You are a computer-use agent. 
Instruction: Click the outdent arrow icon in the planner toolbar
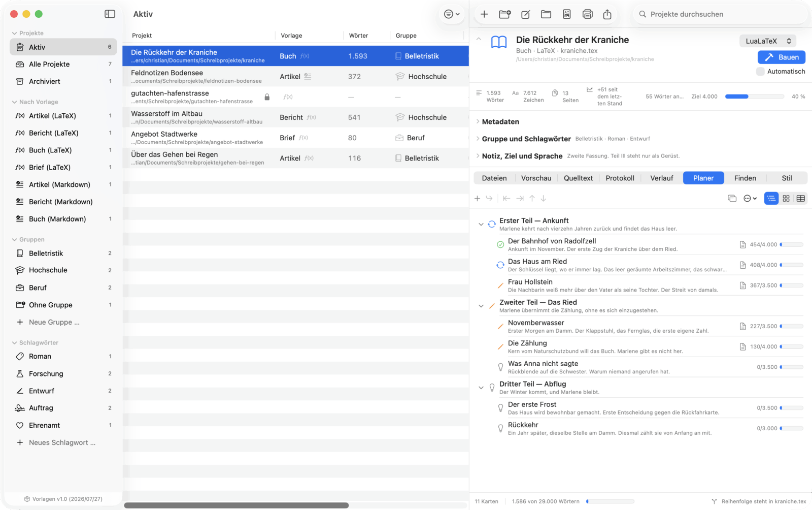(506, 199)
